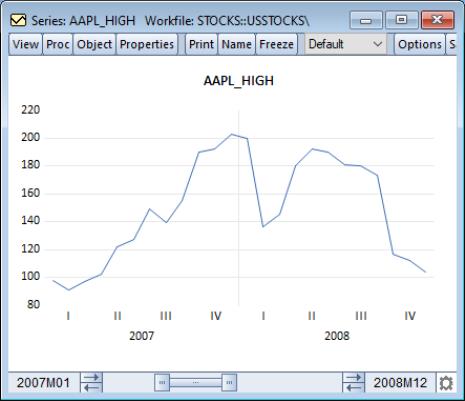
Task: Open the Proc menu
Action: [58, 44]
